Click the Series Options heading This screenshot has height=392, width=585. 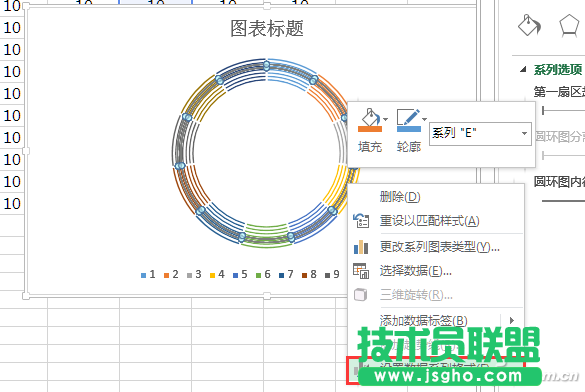558,69
